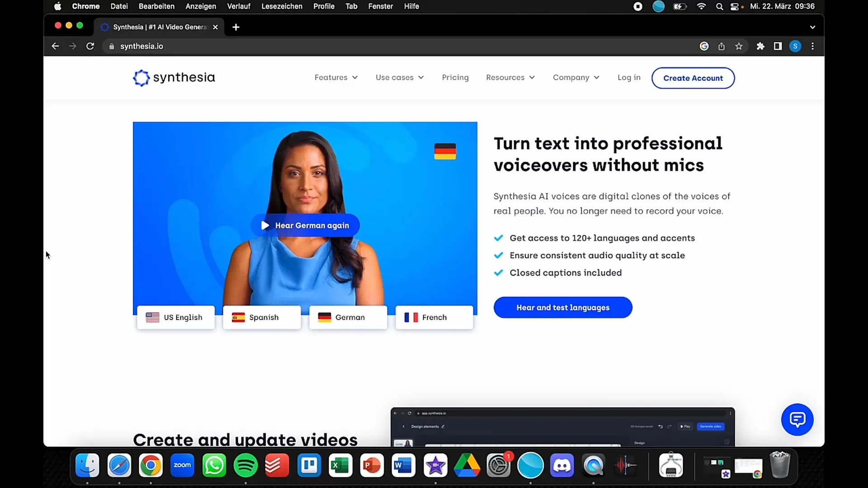The width and height of the screenshot is (868, 488).
Task: Click the Zoom icon in dock
Action: pos(183,465)
